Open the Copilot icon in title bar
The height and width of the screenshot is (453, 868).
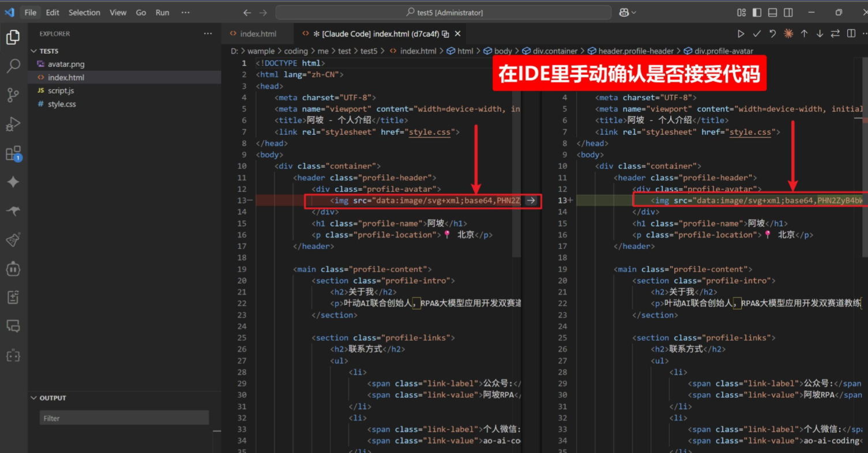click(624, 12)
